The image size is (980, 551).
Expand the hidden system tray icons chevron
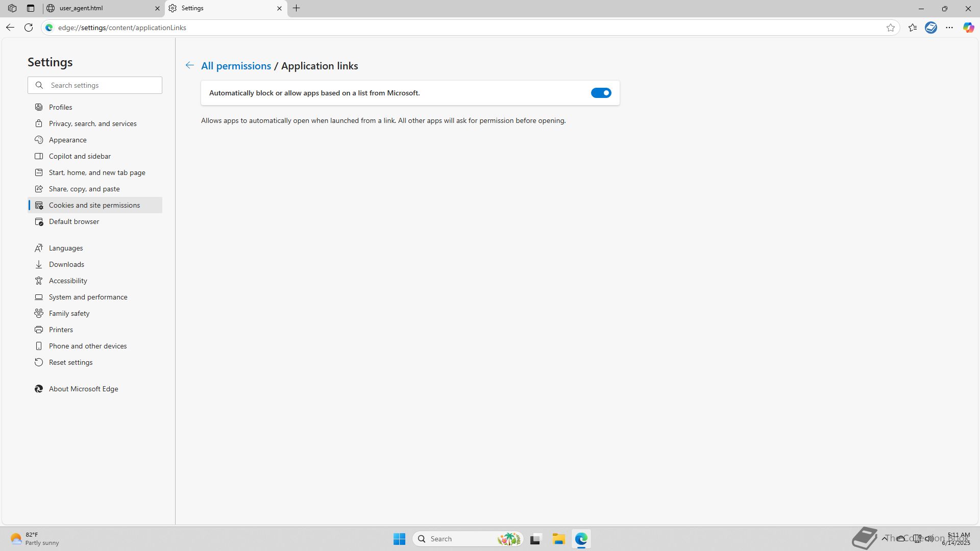(884, 538)
